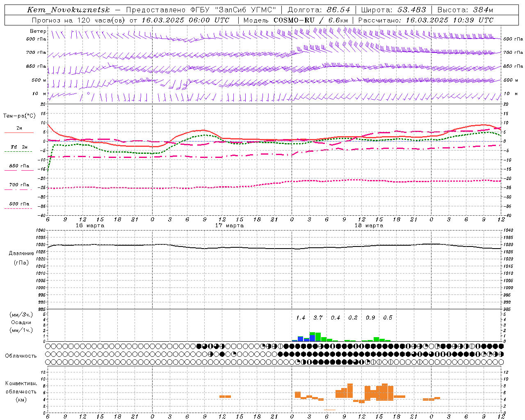Image resolution: width=525 pixels, height=420 pixels.
Task: Click the '2м' temperature legend entry
Action: click(x=19, y=128)
